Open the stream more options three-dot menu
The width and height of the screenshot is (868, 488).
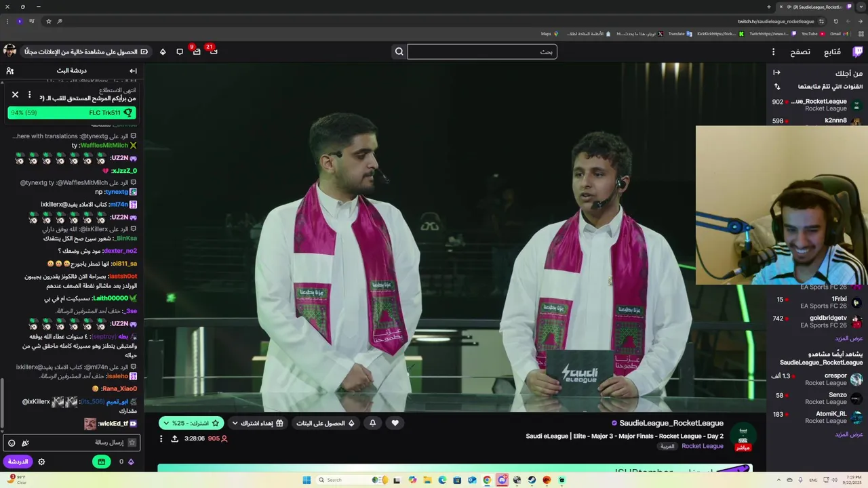[161, 439]
